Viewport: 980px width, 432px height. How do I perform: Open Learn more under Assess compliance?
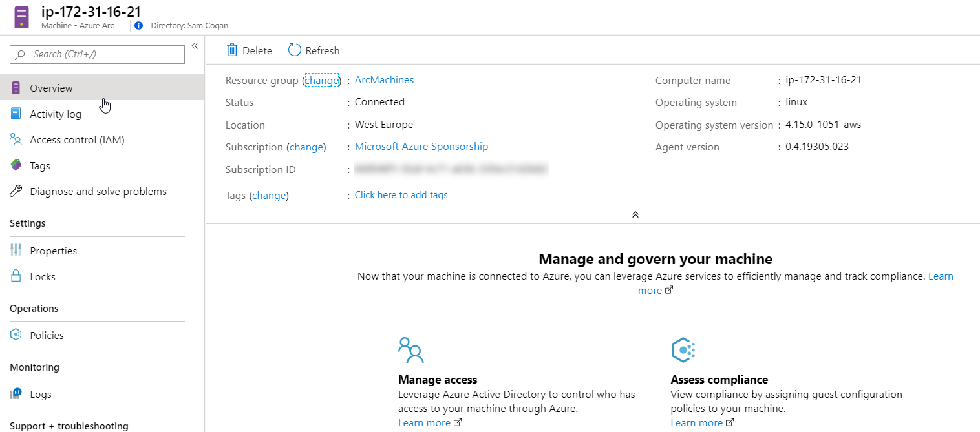click(696, 423)
